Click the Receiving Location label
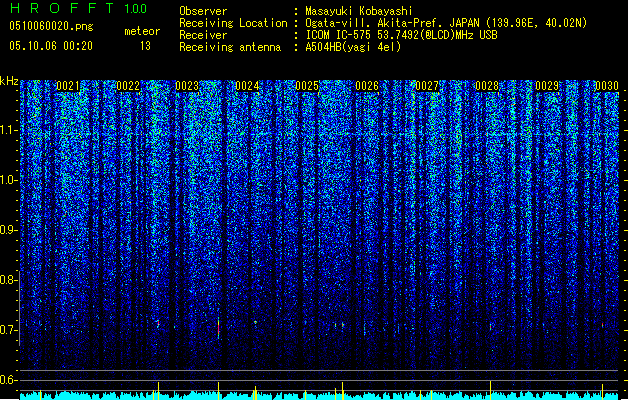Image resolution: width=629 pixels, height=400 pixels. pyautogui.click(x=233, y=23)
